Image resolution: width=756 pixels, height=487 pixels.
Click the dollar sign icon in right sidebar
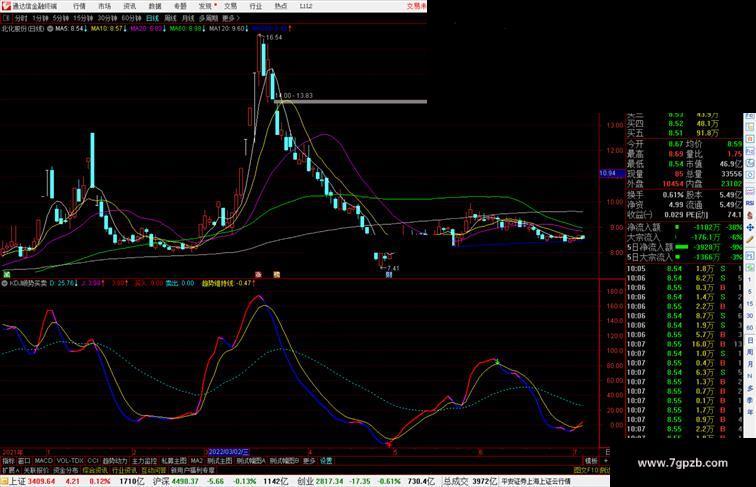[750, 216]
